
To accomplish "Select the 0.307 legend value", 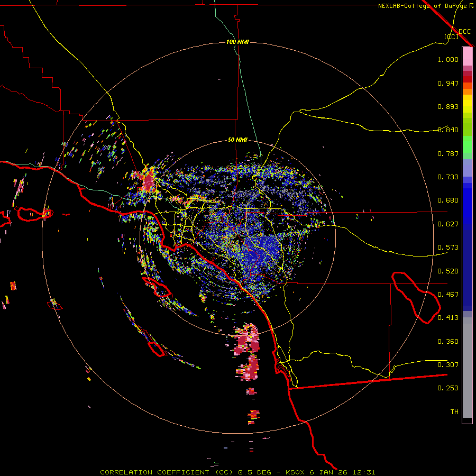I will coord(448,365).
